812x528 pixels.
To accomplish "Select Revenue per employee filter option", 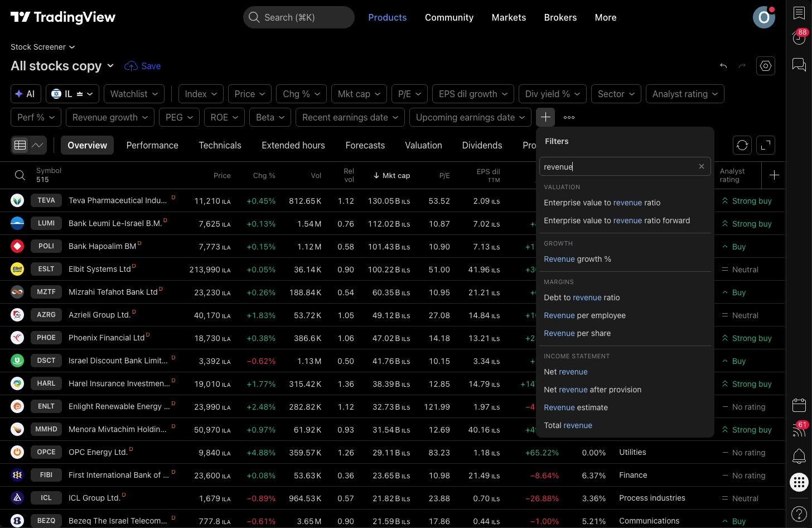I will pyautogui.click(x=625, y=315).
